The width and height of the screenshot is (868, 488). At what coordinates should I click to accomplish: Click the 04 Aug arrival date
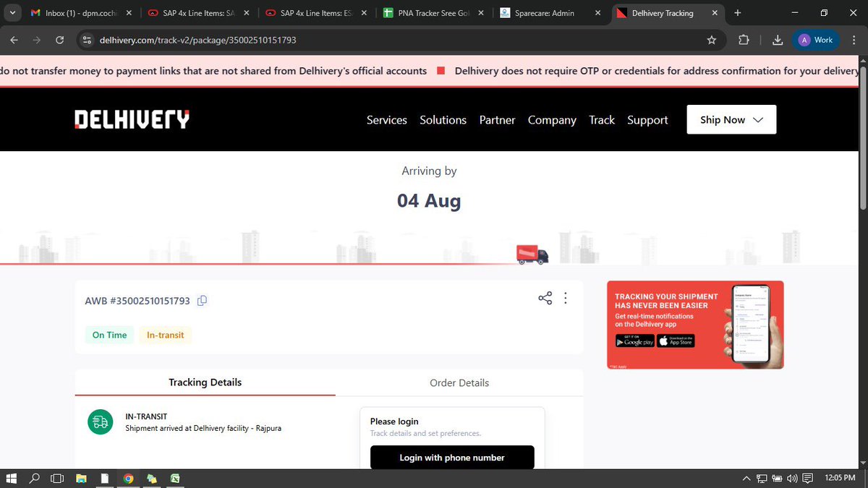429,200
